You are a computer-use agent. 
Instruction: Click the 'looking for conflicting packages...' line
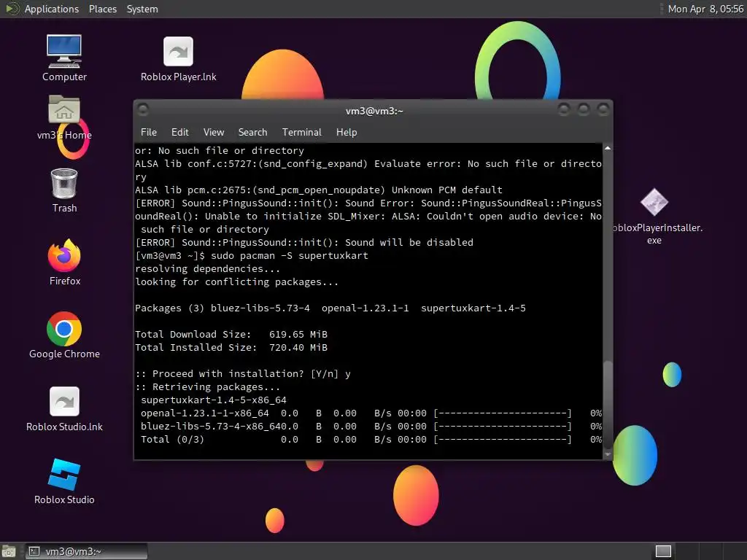237,282
